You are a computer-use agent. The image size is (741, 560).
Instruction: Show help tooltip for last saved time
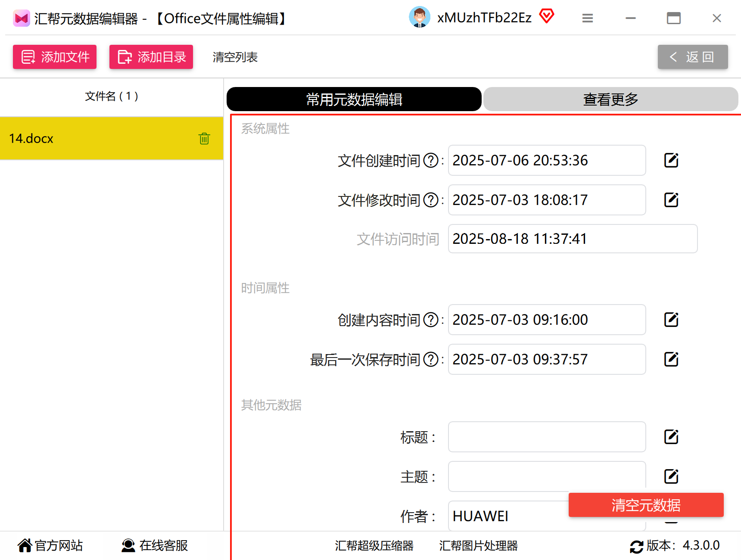[x=431, y=360]
